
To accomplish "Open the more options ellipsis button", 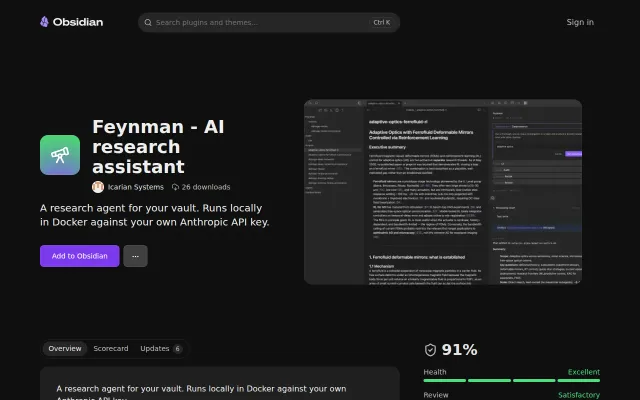I will 136,256.
